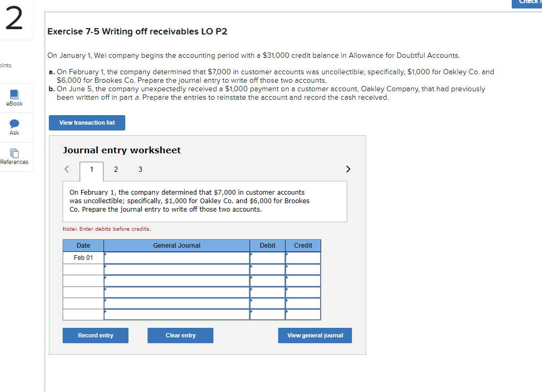Click the Clear entry button

pos(180,335)
